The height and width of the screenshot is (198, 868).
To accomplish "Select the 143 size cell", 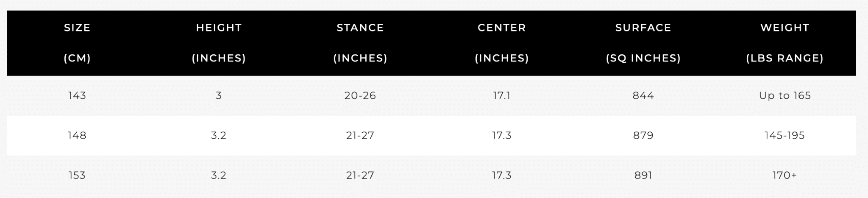I will click(77, 95).
